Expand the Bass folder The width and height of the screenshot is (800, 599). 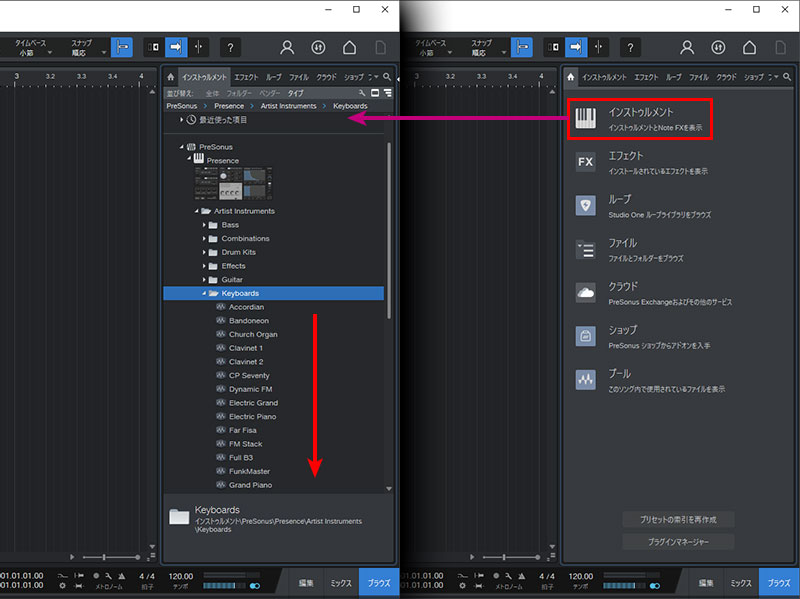[204, 225]
